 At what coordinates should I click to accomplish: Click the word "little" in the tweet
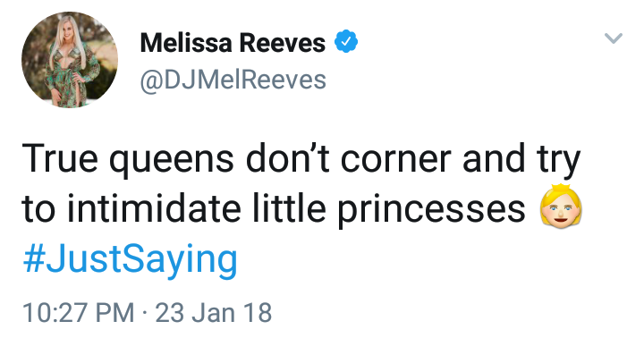pyautogui.click(x=289, y=207)
